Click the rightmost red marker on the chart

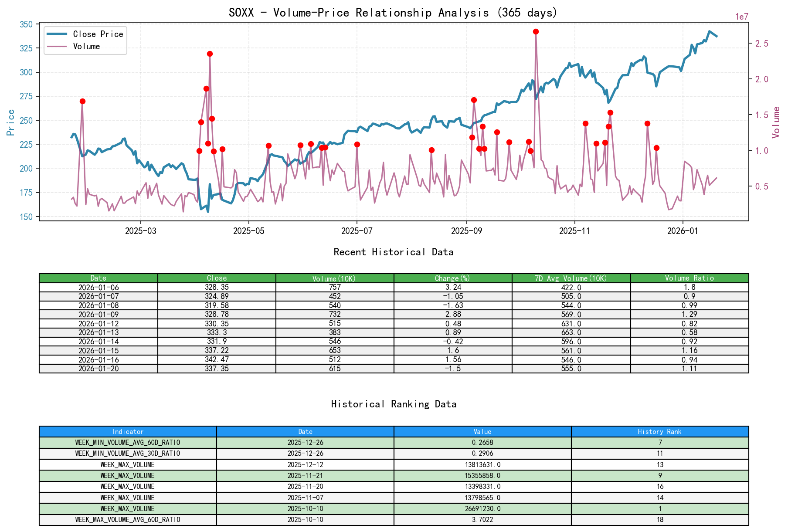[656, 148]
